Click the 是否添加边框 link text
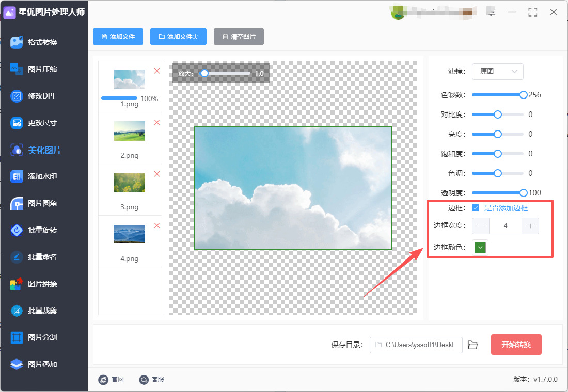The width and height of the screenshot is (568, 392). click(x=506, y=208)
